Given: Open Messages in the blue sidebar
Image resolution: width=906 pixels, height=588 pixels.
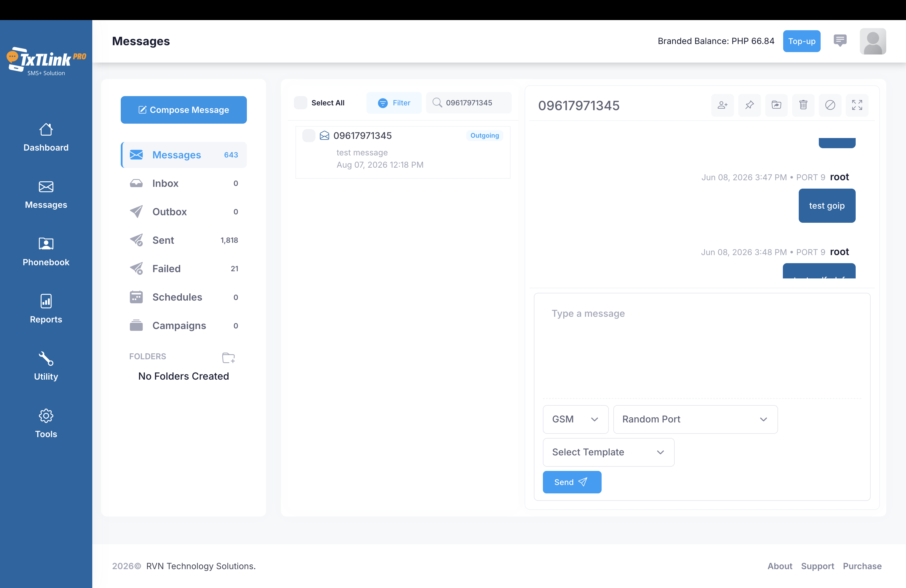Looking at the screenshot, I should 46,195.
